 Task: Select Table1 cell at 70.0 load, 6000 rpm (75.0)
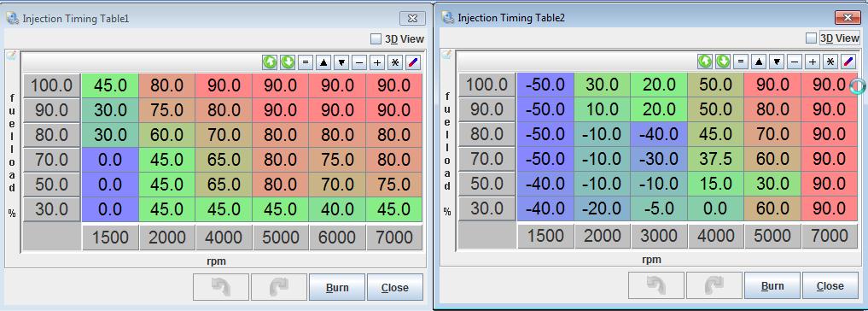coord(337,160)
